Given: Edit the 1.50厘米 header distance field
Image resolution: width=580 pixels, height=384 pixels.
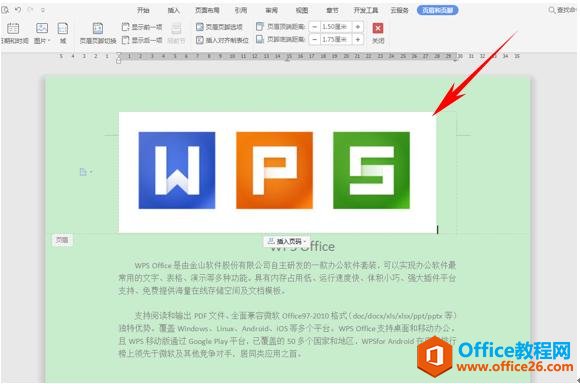Looking at the screenshot, I should point(336,27).
